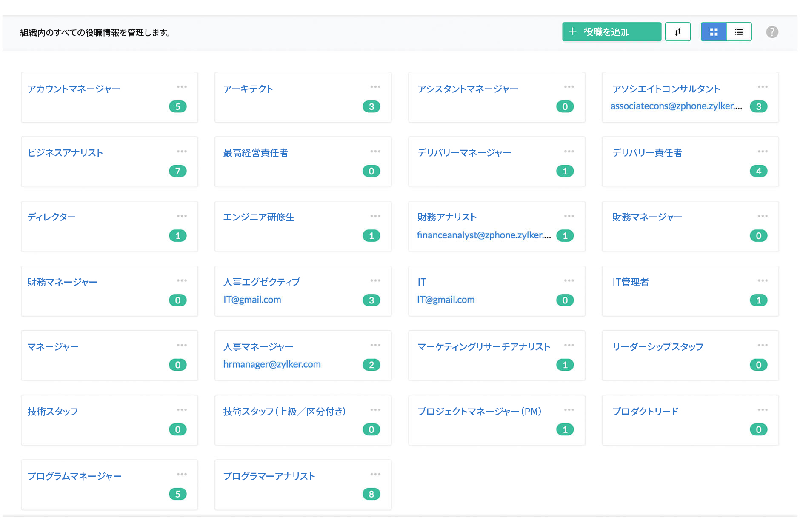Open context menu on プログラマーアナリスト card
This screenshot has width=800, height=532.
point(376,474)
